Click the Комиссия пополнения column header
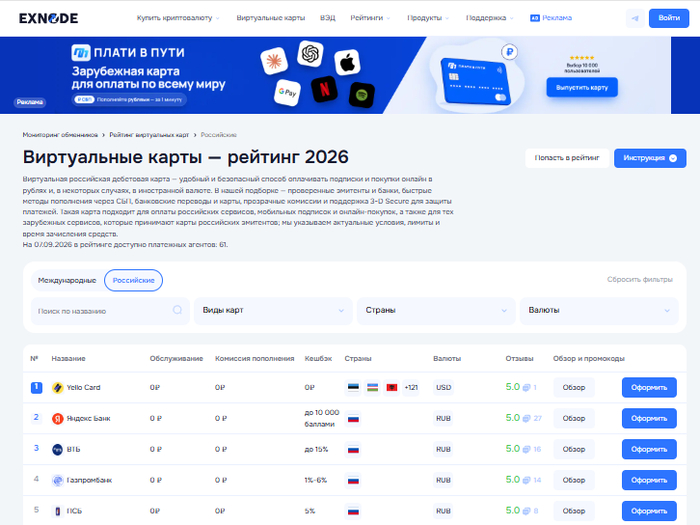700x525 pixels. point(254,358)
